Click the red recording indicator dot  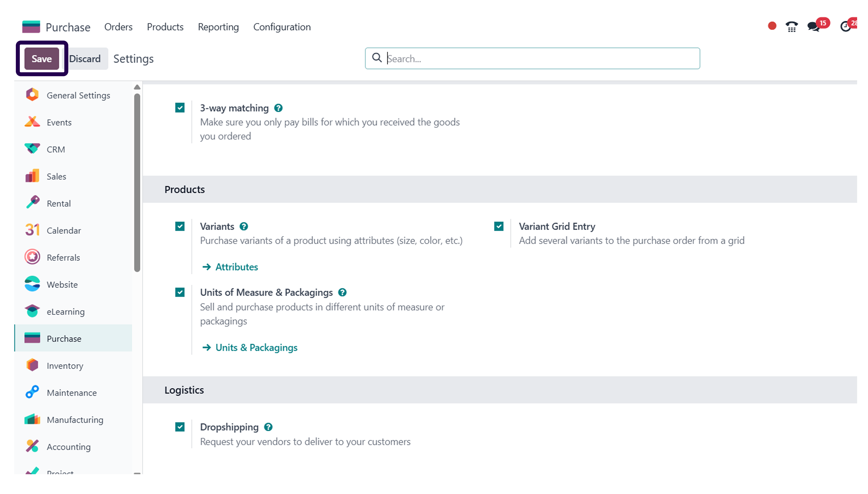coord(772,26)
